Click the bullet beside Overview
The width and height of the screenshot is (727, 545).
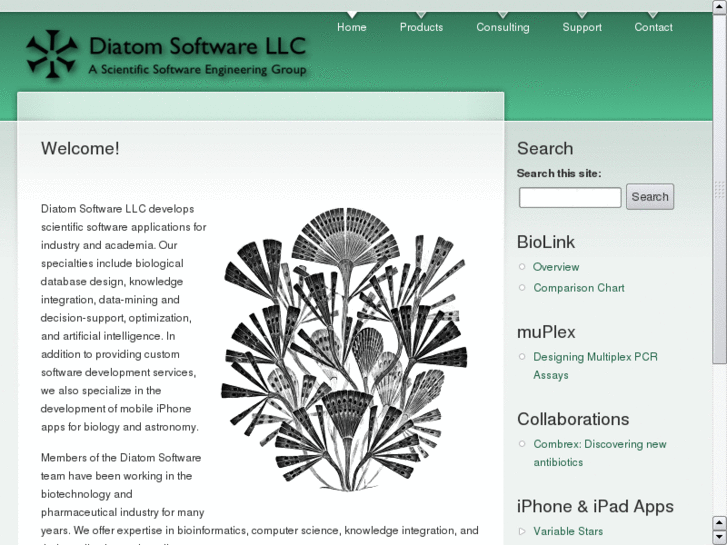point(522,267)
